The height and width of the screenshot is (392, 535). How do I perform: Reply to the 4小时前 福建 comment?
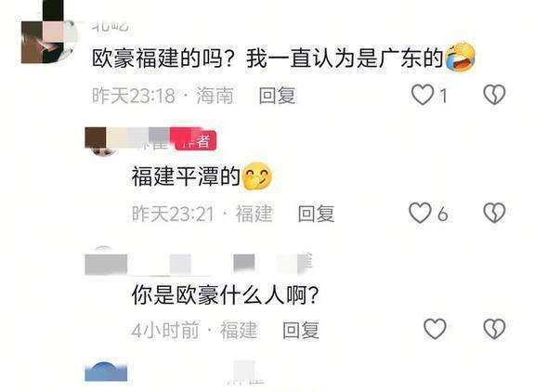pos(301,330)
